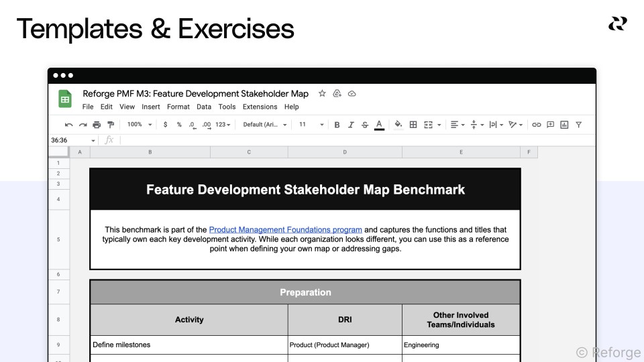The image size is (644, 362).
Task: Open the name box dropdown arrow
Action: pos(93,141)
